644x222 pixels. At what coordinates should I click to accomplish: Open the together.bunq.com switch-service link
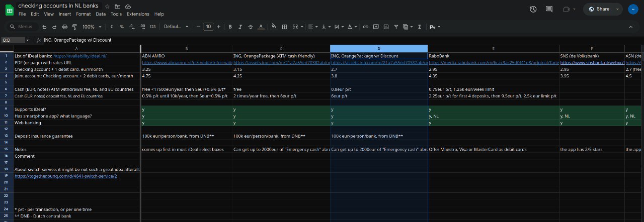(x=65, y=176)
